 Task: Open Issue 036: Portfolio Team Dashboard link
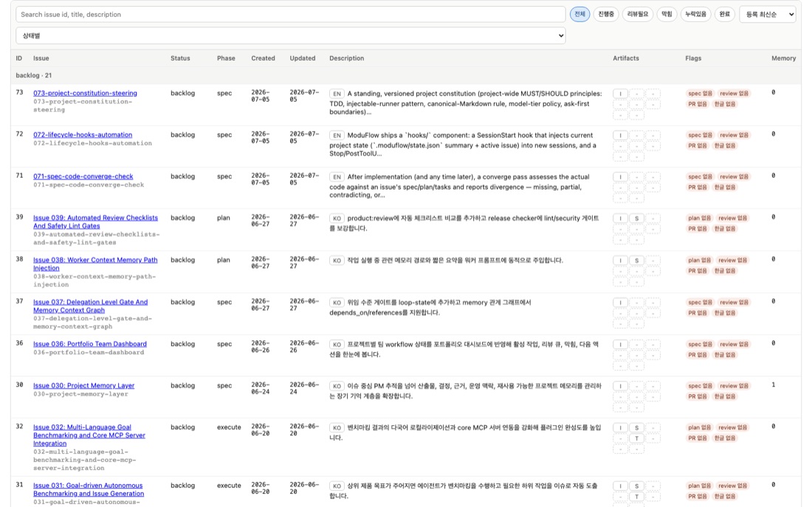point(89,344)
